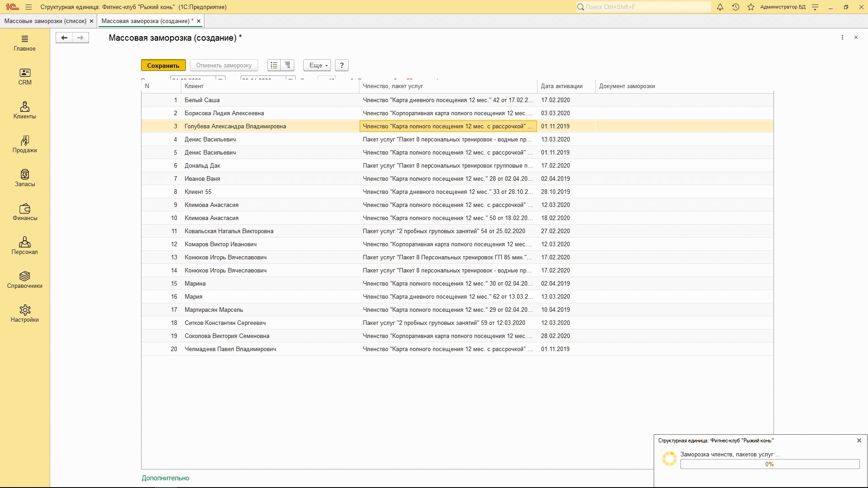Switch to hierarchical list view
The height and width of the screenshot is (488, 868).
[x=288, y=66]
